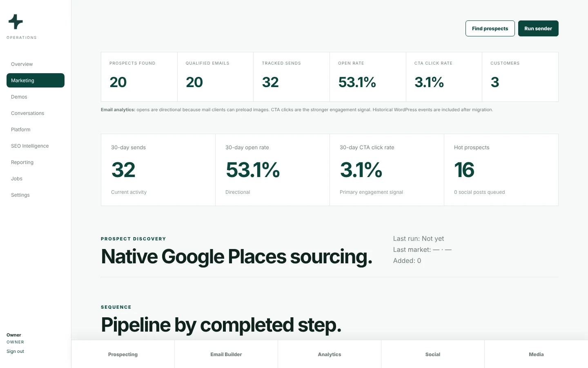588x368 pixels.
Task: Open the Social tab
Action: pos(433,355)
